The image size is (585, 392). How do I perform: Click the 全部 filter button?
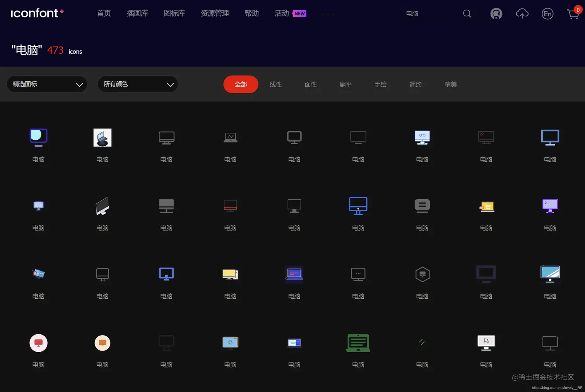coord(241,84)
